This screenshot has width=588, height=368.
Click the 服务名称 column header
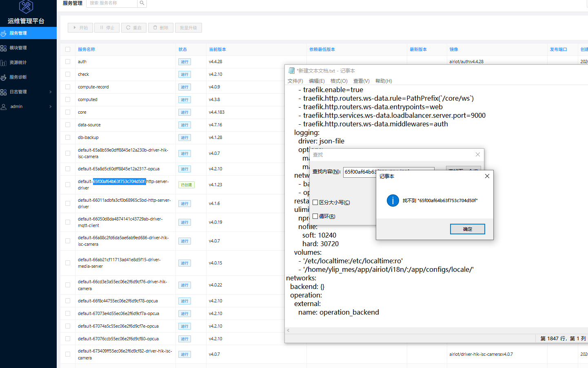coord(87,49)
